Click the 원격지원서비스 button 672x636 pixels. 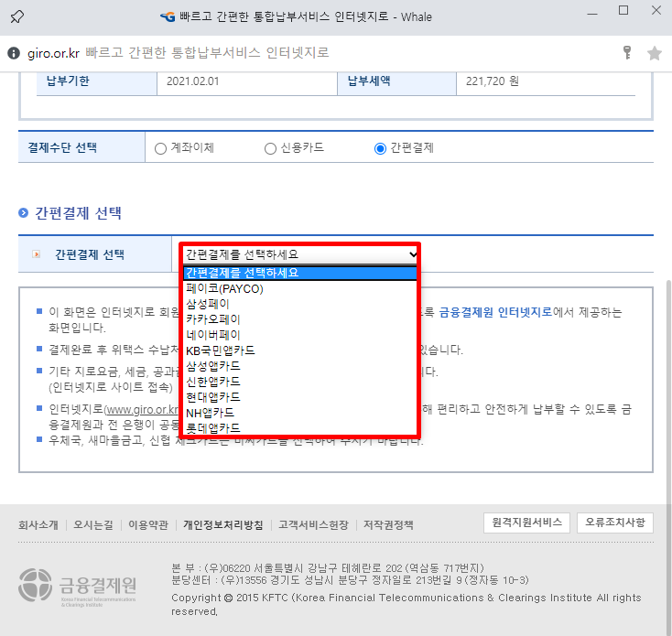coord(526,523)
